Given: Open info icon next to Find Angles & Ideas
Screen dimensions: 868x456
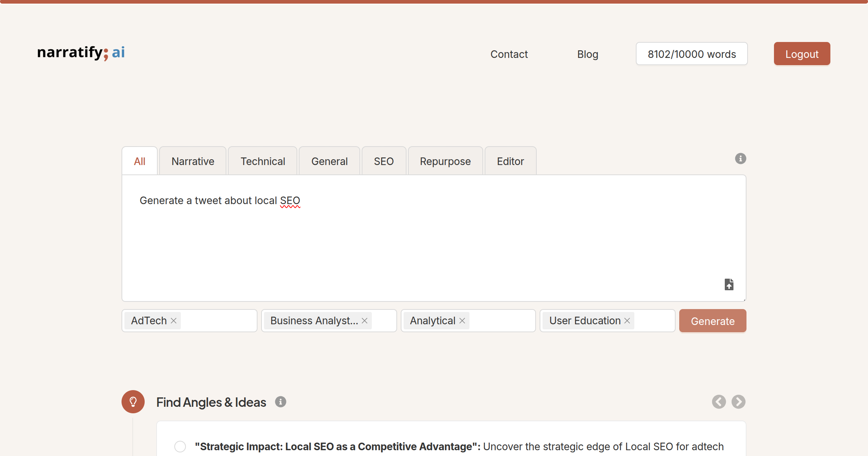Looking at the screenshot, I should pyautogui.click(x=280, y=402).
